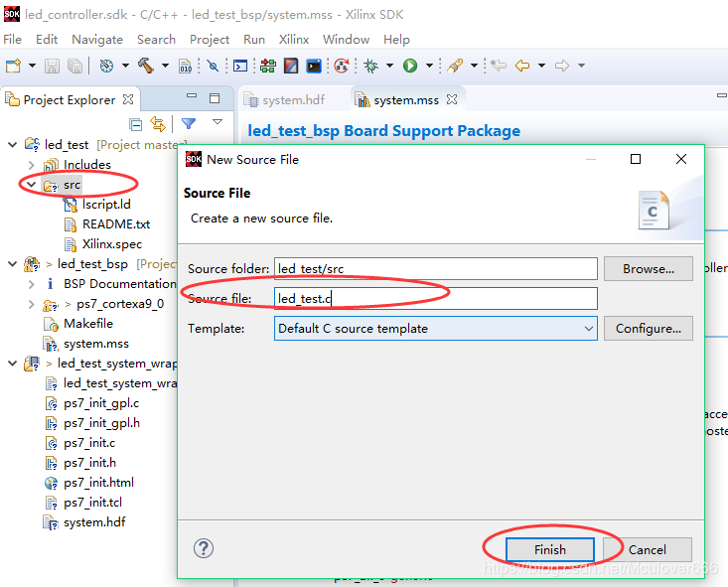
Task: Open the New file dropdown arrow
Action: (32, 66)
